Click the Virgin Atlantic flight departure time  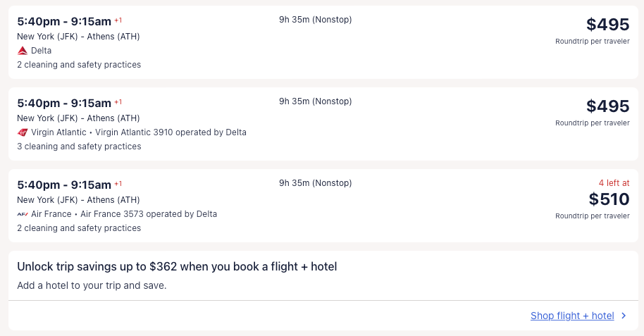[x=64, y=103]
